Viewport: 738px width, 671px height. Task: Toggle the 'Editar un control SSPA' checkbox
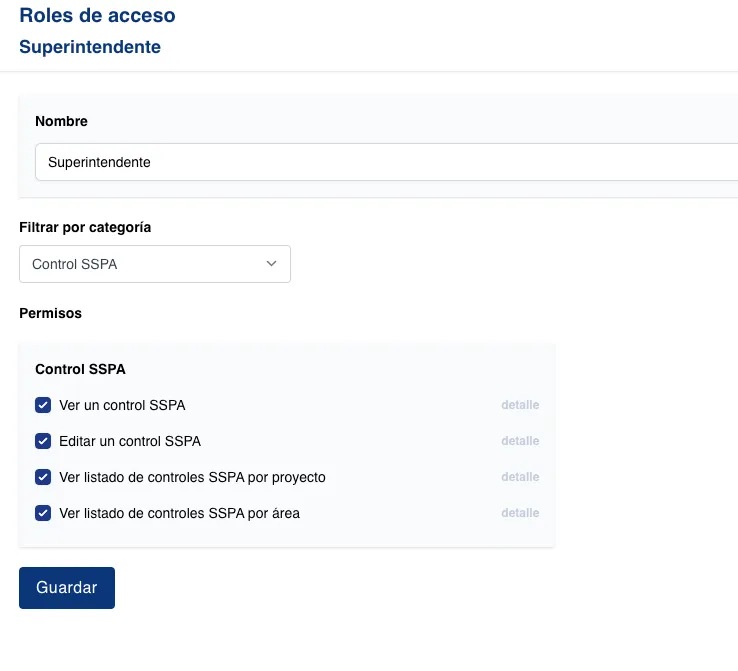(x=43, y=441)
